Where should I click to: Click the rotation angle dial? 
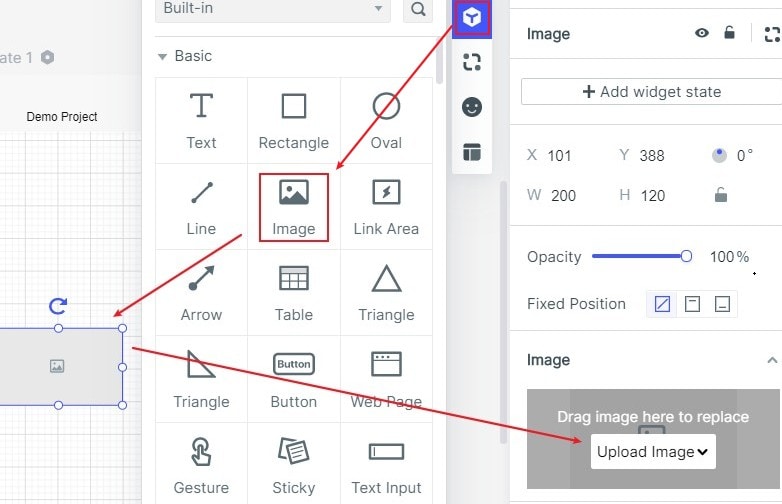coord(719,156)
